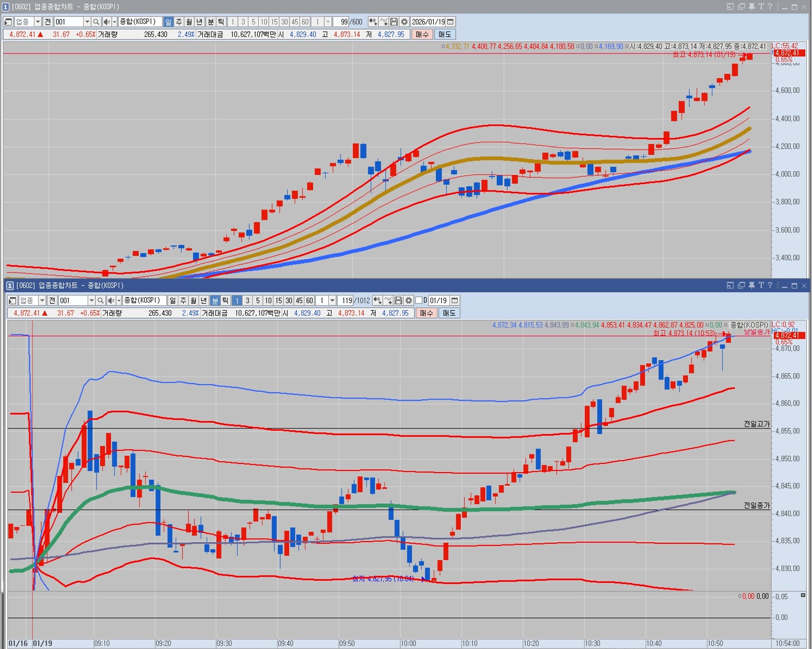Switch to weekly (주) tab in top chart
The image size is (812, 649).
point(179,22)
